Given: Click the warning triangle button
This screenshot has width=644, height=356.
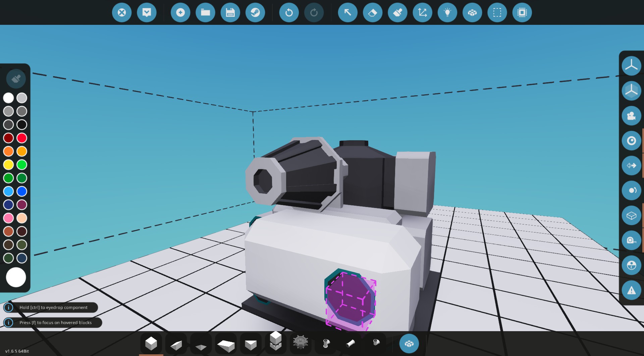Looking at the screenshot, I should (631, 290).
